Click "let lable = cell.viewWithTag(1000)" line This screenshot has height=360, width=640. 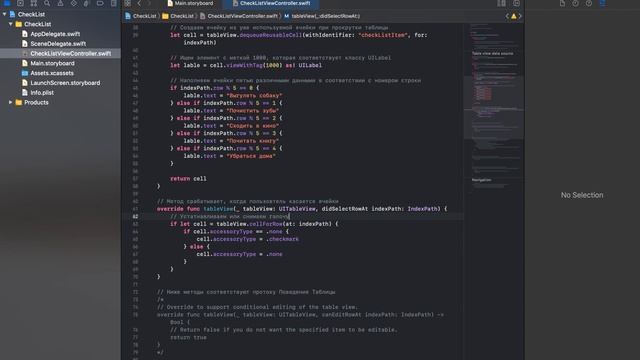point(246,65)
